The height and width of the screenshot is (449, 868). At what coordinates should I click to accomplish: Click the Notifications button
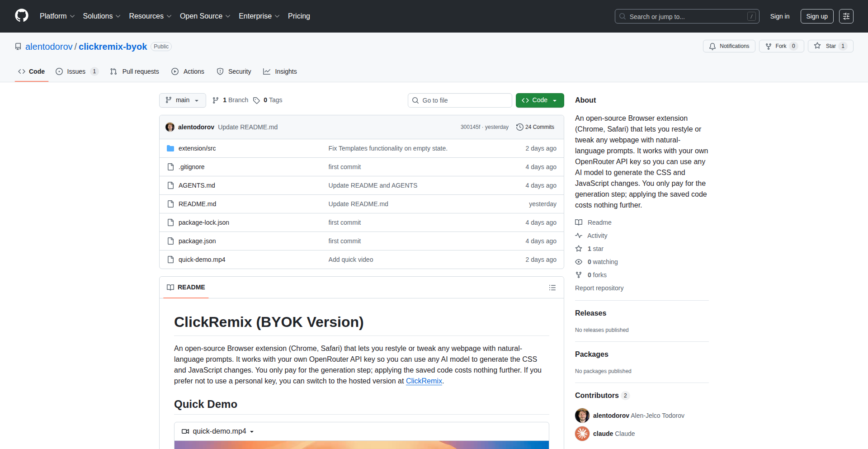pyautogui.click(x=729, y=46)
